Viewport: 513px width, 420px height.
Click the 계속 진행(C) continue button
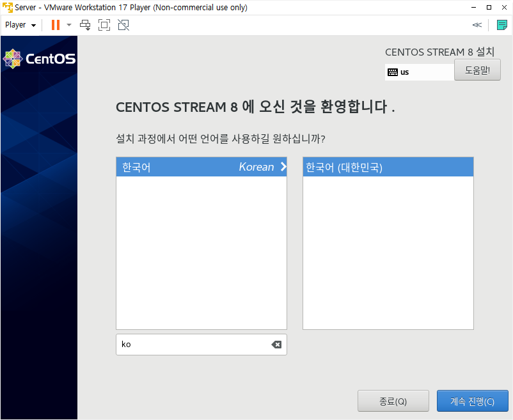pyautogui.click(x=473, y=401)
